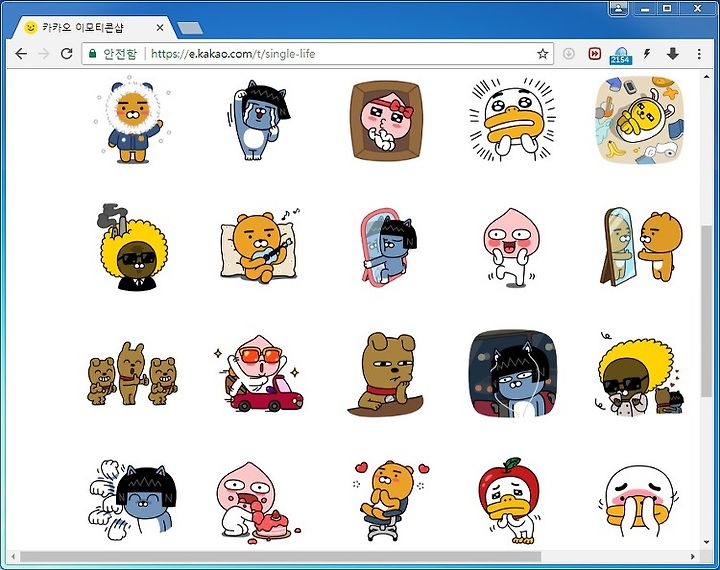720x570 pixels.
Task: Select Ryan playing ukulele on pillow emoticon
Action: click(x=259, y=247)
